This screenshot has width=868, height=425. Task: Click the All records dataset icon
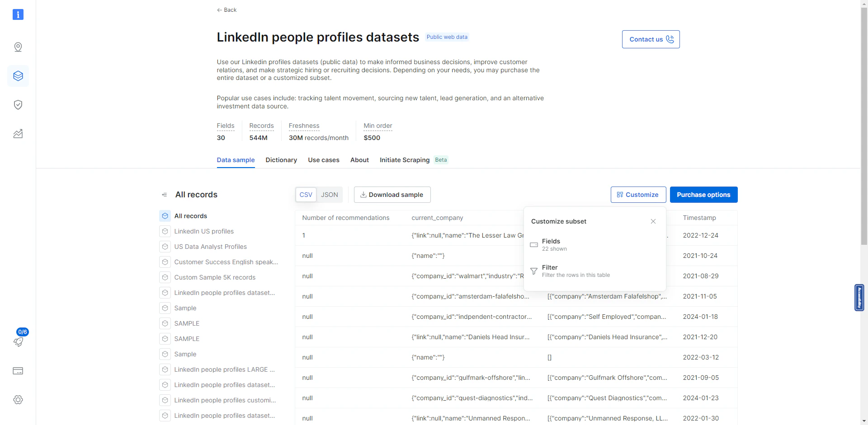(165, 216)
